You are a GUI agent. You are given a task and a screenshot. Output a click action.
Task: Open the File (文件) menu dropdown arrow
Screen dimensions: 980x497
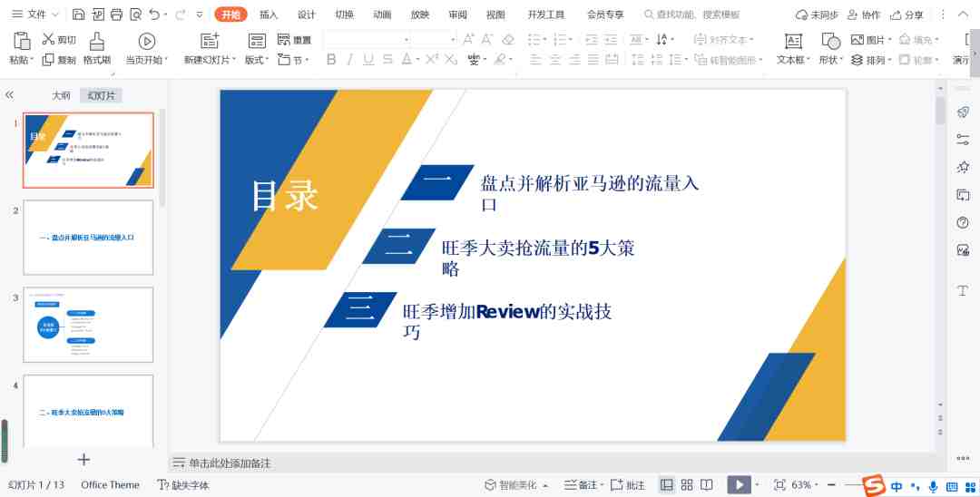[x=55, y=15]
